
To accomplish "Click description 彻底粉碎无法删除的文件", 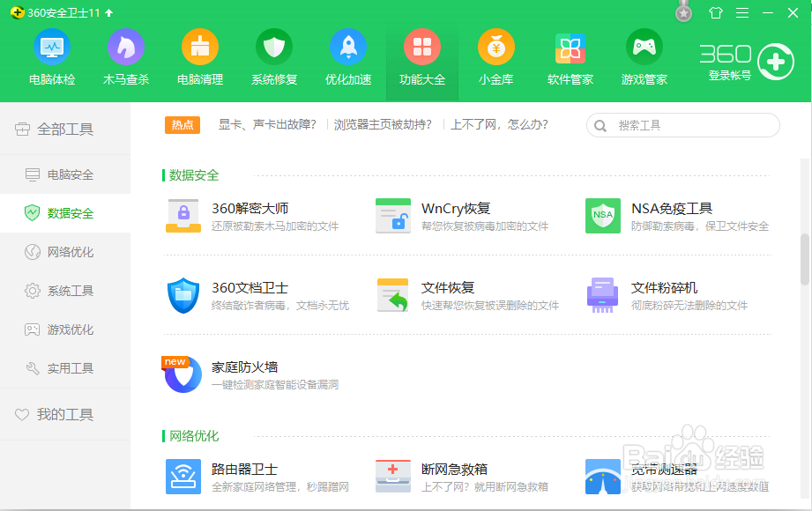I will pos(689,306).
